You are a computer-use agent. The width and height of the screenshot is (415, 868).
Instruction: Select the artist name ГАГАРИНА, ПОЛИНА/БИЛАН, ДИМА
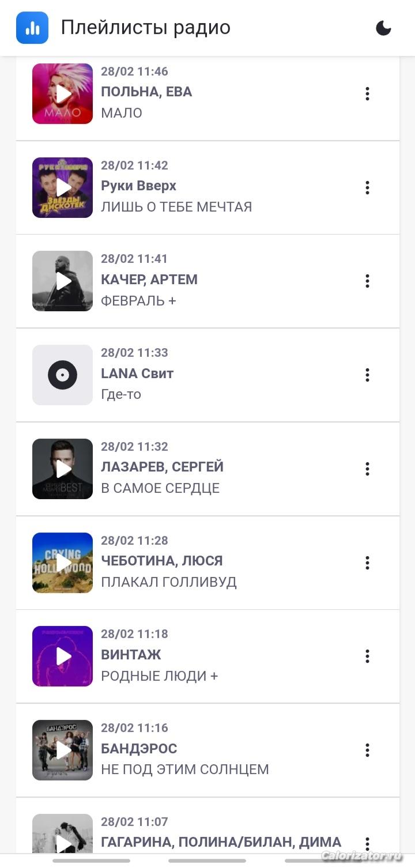pyautogui.click(x=221, y=842)
